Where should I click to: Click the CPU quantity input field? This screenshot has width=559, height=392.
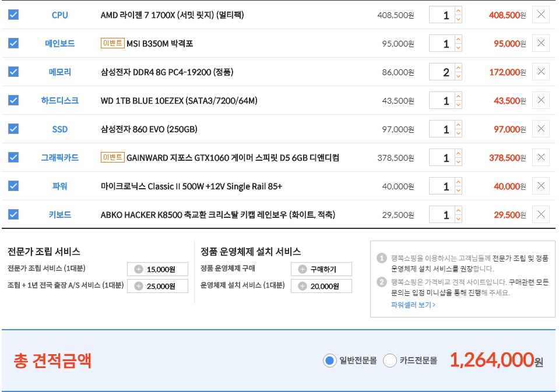442,15
